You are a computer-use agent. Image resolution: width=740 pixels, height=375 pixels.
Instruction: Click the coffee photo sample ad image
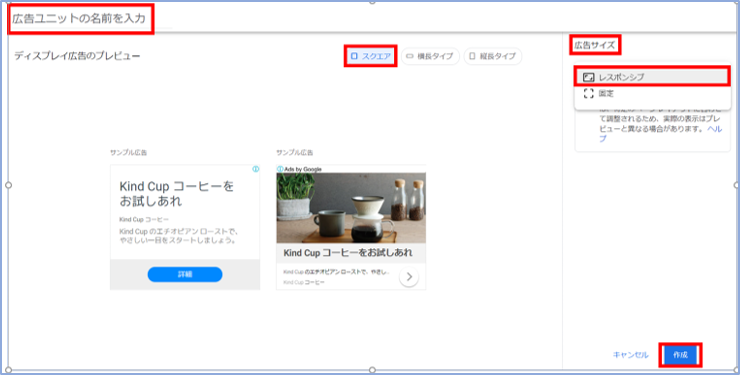[351, 208]
